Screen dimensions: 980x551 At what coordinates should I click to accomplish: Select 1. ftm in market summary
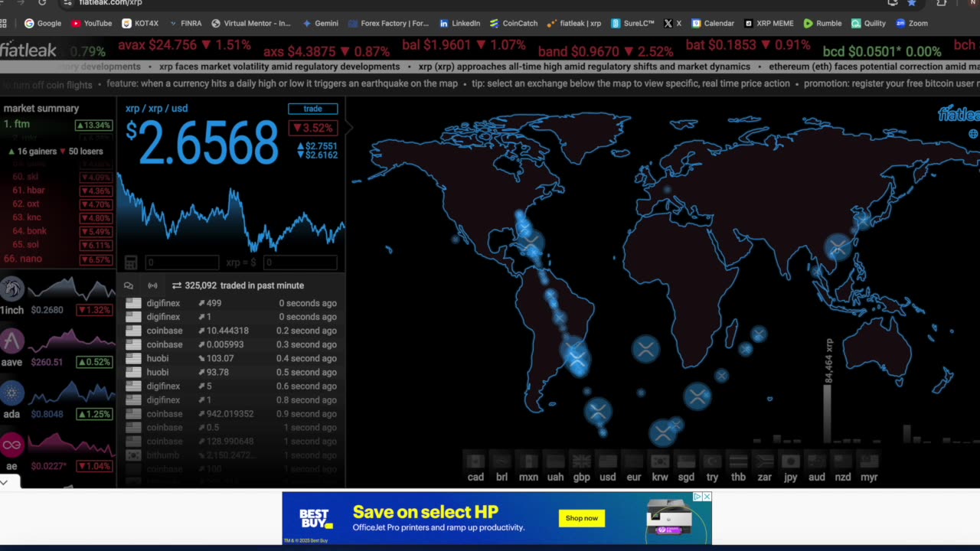click(x=57, y=125)
